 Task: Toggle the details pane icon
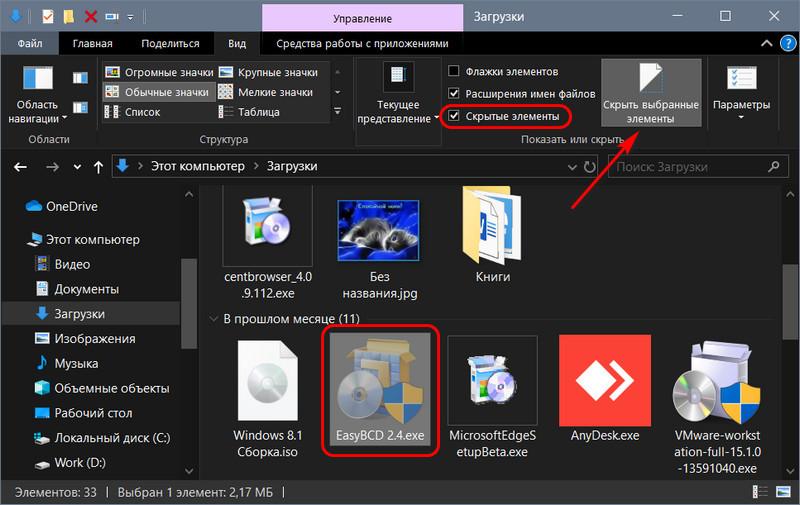coord(80,107)
